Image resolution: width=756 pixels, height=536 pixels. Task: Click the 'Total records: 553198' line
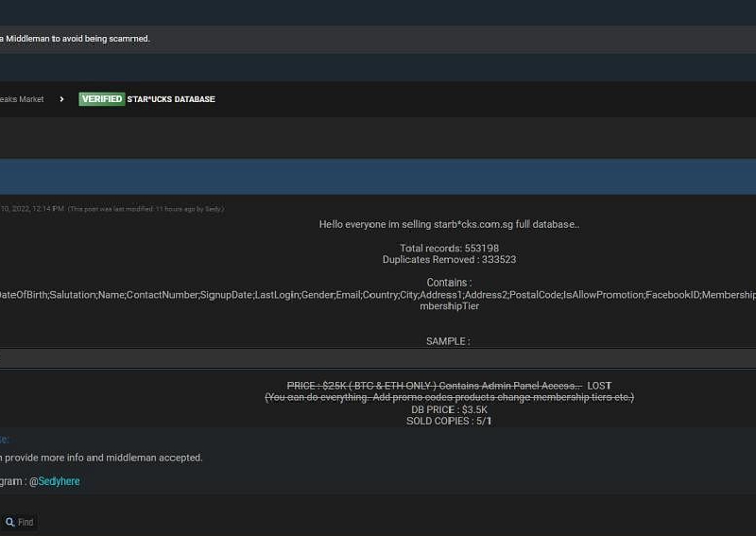(x=450, y=248)
